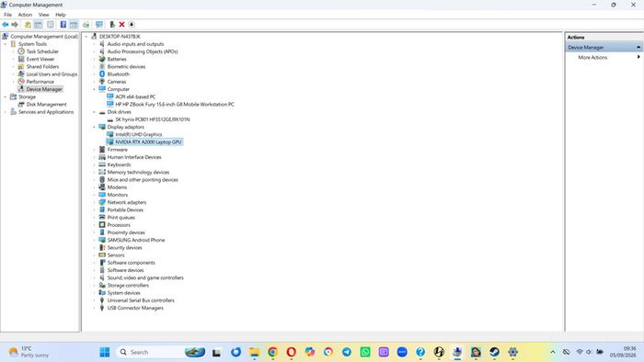Select Mice and other pointing devices
This screenshot has width=644, height=362.
(x=143, y=179)
